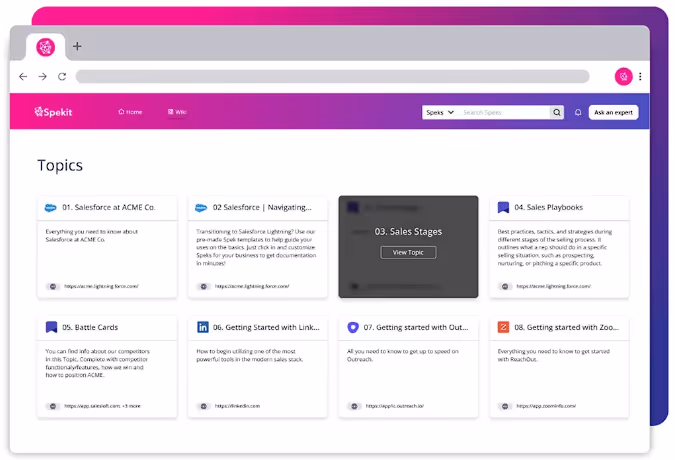Click domain globe icon on topic 02
The width and height of the screenshot is (675, 460).
[x=204, y=286]
